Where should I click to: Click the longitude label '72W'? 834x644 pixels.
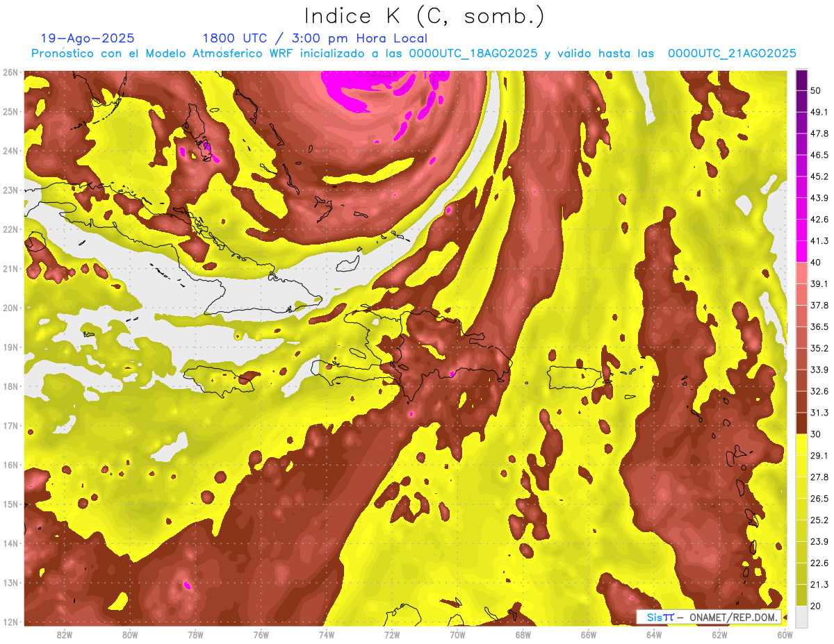(392, 634)
